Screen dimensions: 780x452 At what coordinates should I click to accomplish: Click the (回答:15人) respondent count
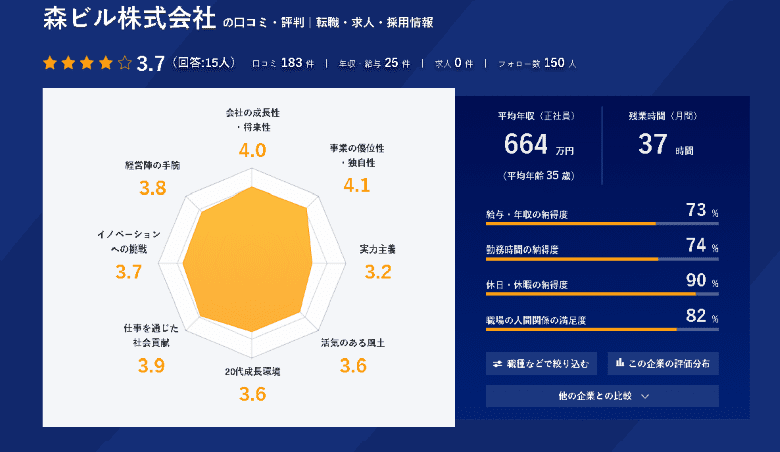click(204, 63)
